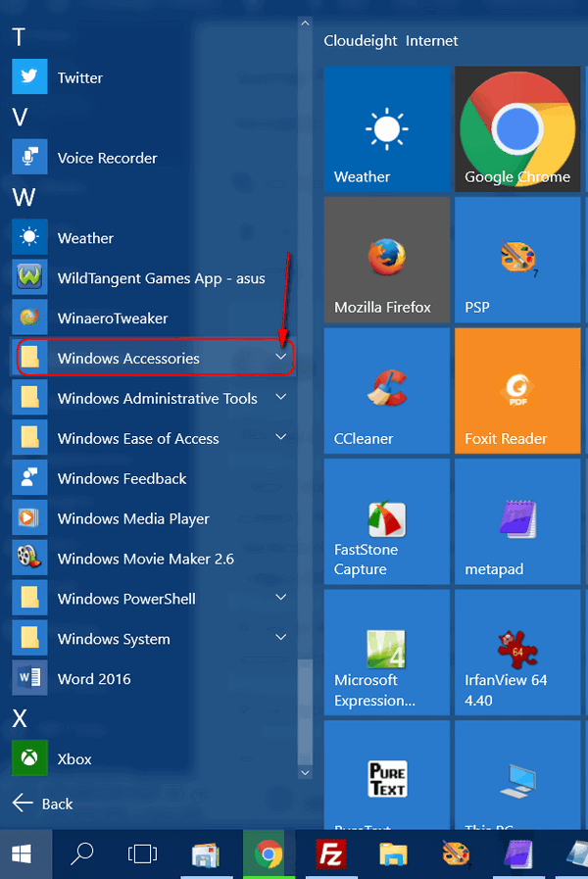The width and height of the screenshot is (588, 879).
Task: Click FileZilla icon on the taskbar
Action: pos(330,854)
